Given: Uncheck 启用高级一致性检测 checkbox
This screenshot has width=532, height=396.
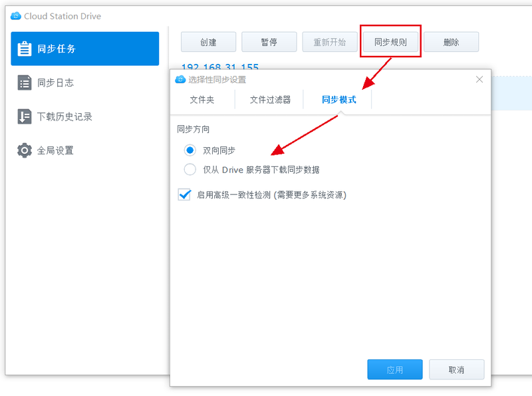Looking at the screenshot, I should 185,195.
